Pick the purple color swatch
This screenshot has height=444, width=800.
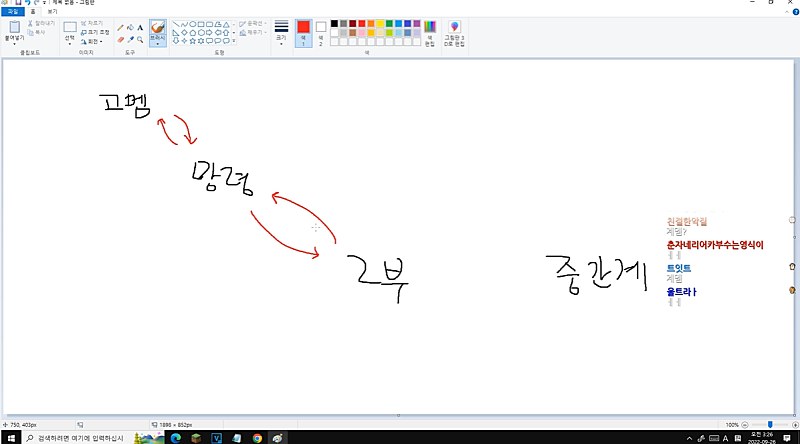(417, 23)
